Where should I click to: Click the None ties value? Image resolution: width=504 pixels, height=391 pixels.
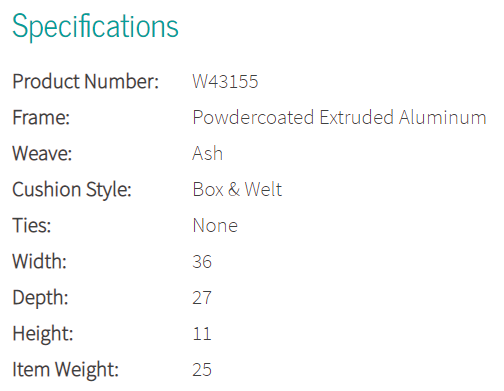point(215,225)
